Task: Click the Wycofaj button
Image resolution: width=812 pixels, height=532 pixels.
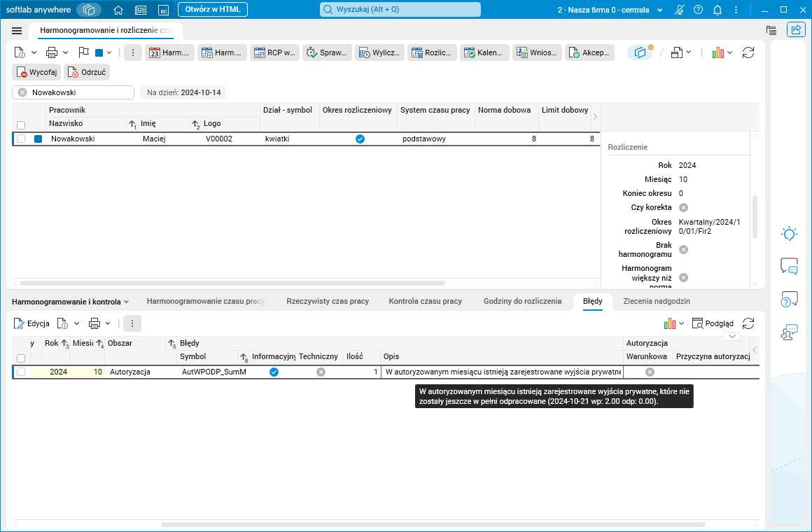Action: [37, 72]
